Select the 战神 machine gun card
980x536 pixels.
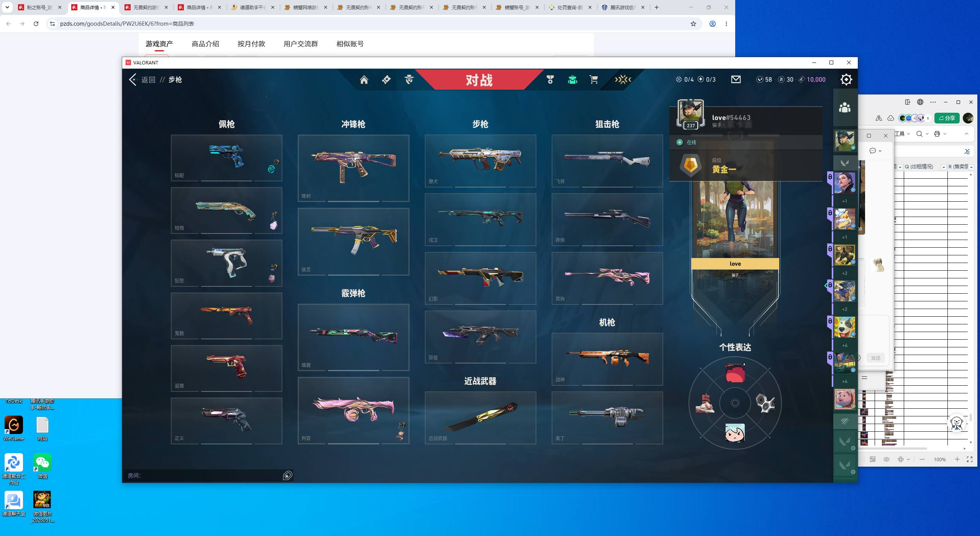tap(607, 359)
